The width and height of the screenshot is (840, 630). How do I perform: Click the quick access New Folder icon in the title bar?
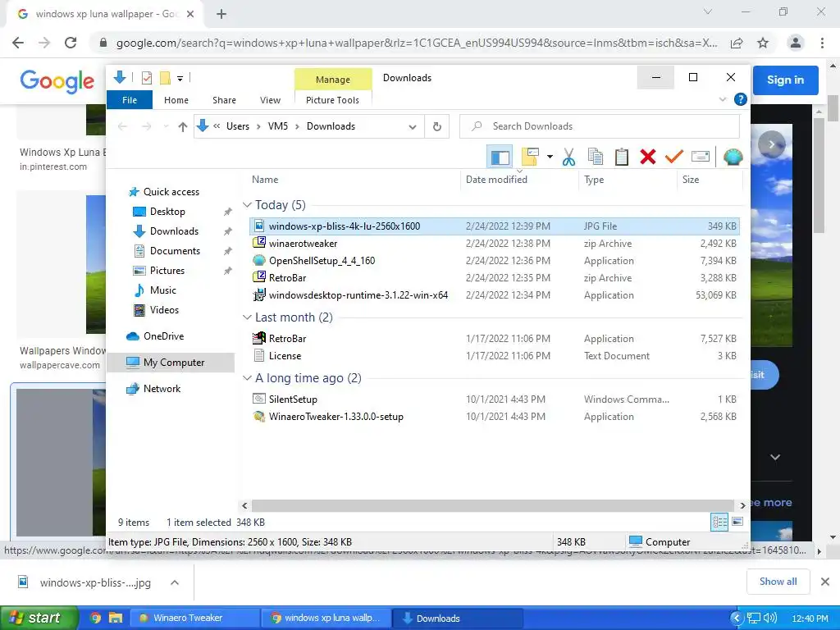[166, 78]
